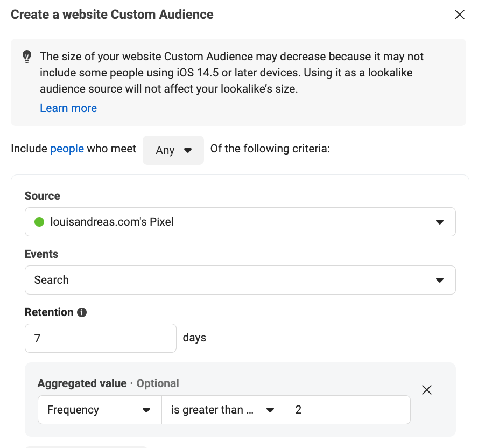Show the Retention info tooltip icon
This screenshot has height=448, width=478.
pos(82,312)
